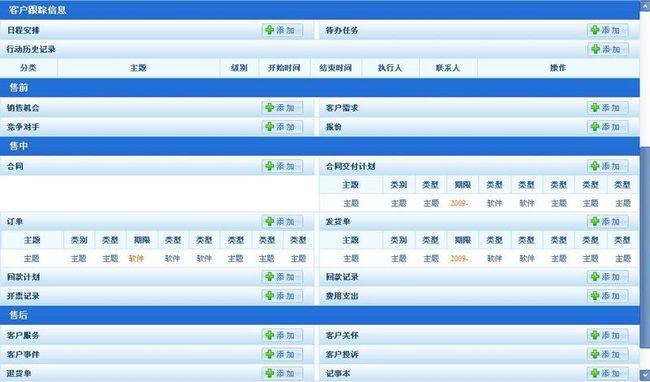Click the plus icon for 记事本
650x382 pixels.
tap(595, 373)
